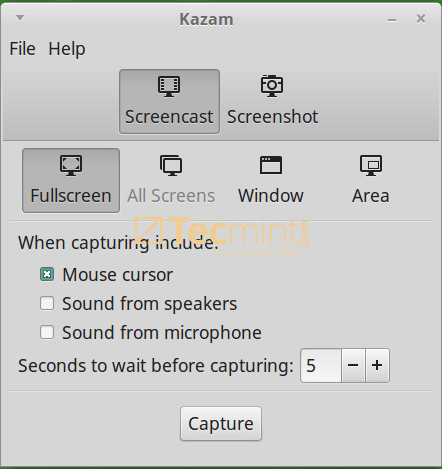Pick the Window capture icon

pyautogui.click(x=271, y=165)
